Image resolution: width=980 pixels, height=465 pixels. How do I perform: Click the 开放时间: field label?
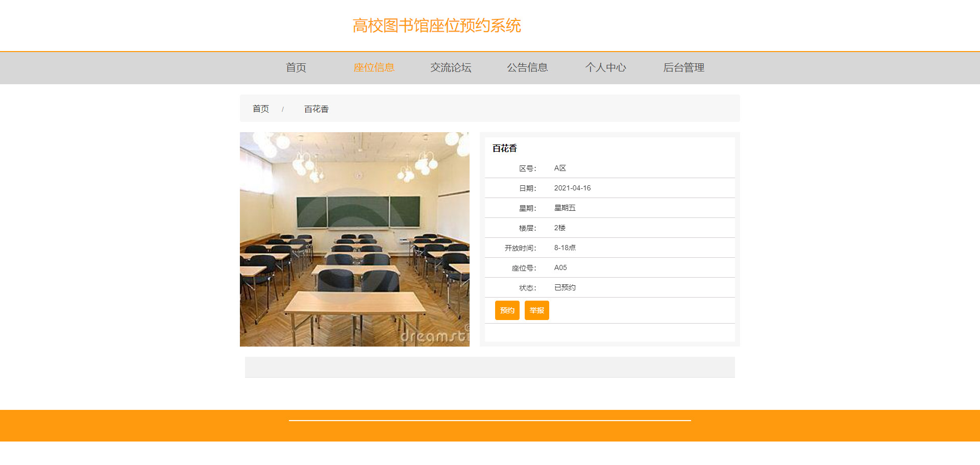pos(520,248)
